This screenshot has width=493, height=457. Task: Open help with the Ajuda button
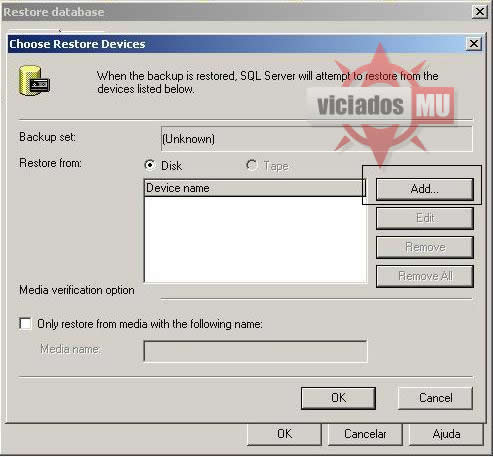coord(446,434)
